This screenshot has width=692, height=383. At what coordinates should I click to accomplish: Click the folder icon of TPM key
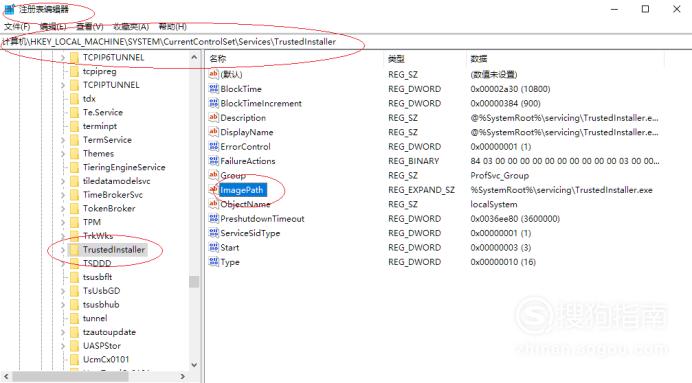pyautogui.click(x=74, y=222)
